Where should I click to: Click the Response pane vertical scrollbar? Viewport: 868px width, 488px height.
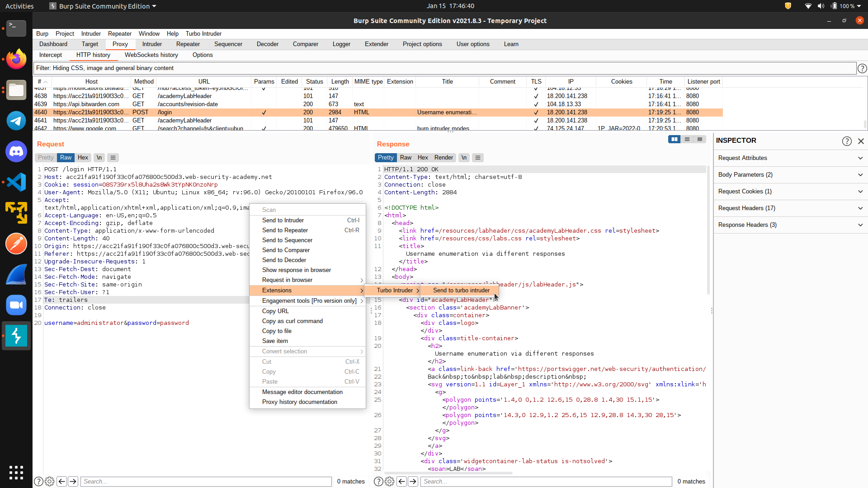point(708,230)
